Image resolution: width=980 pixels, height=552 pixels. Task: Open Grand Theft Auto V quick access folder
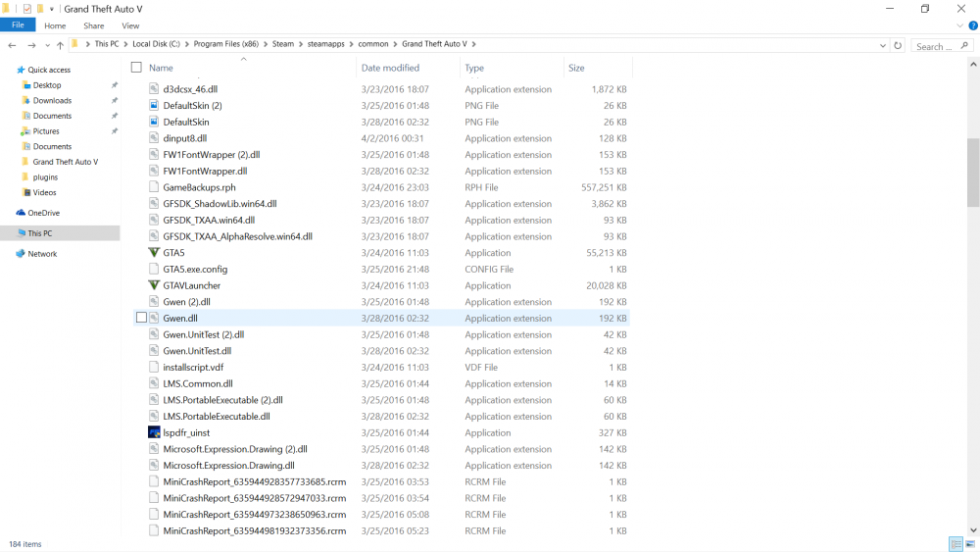tap(65, 162)
